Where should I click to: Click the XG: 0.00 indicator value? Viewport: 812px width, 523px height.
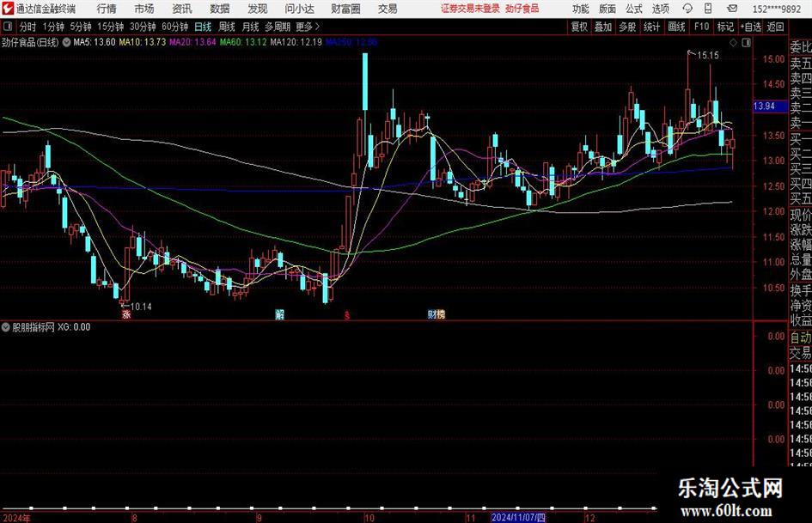click(74, 327)
